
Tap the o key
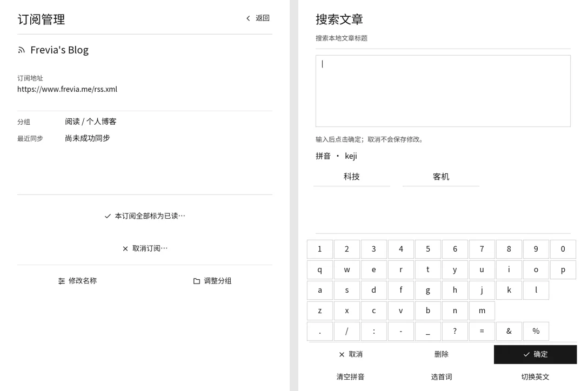(536, 270)
